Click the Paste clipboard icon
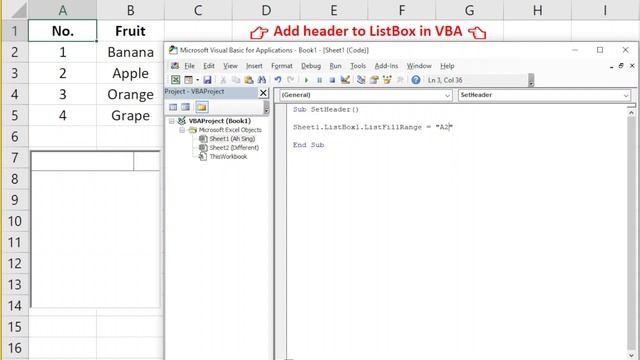This screenshot has height=360, width=640. [x=249, y=80]
